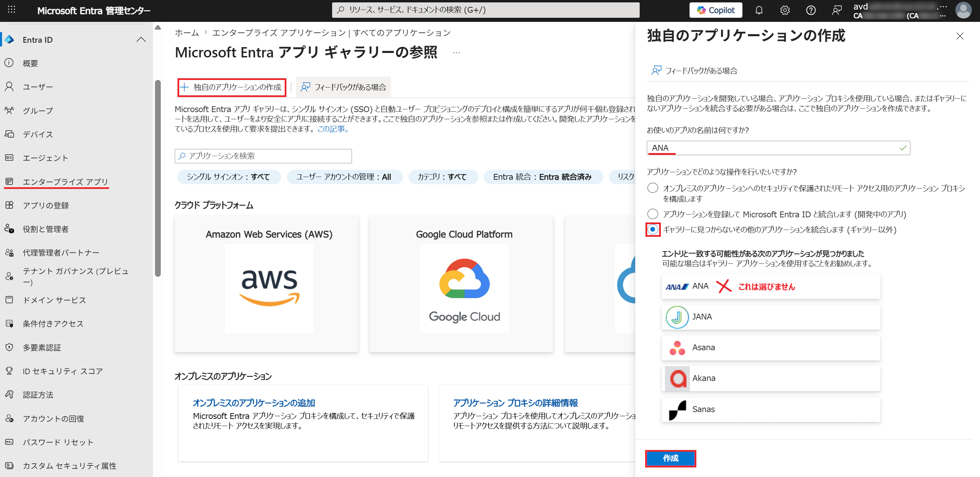This screenshot has height=477, width=980.
Task: Click the Copilot button
Action: click(x=715, y=10)
